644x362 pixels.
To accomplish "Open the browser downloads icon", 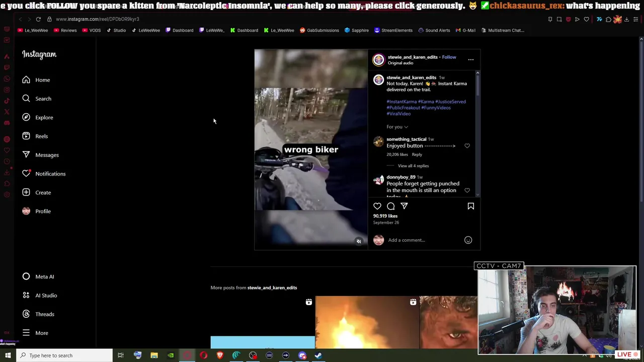I will 626,20.
